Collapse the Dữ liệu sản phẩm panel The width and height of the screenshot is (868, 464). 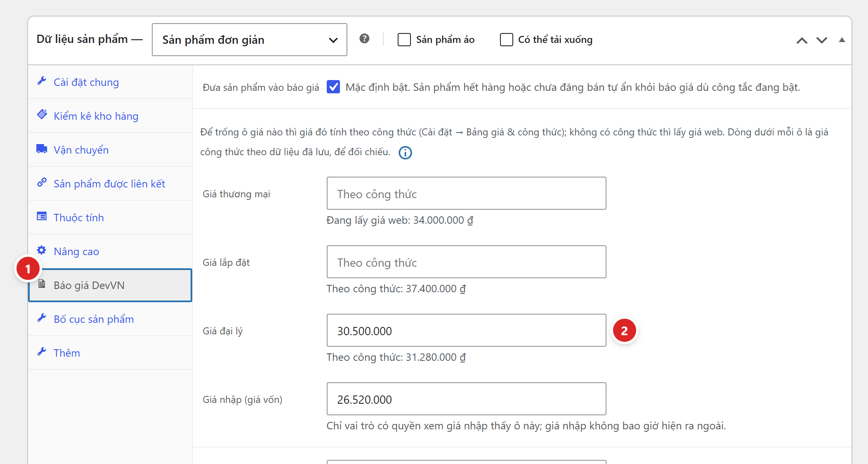[x=842, y=40]
